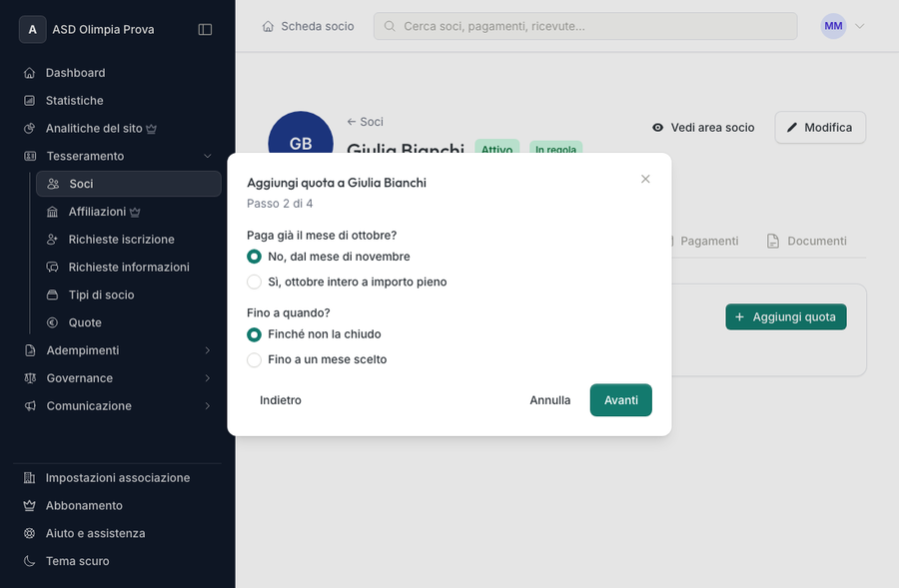Switch to the Pagamenti tab
The width and height of the screenshot is (899, 588).
coord(708,242)
